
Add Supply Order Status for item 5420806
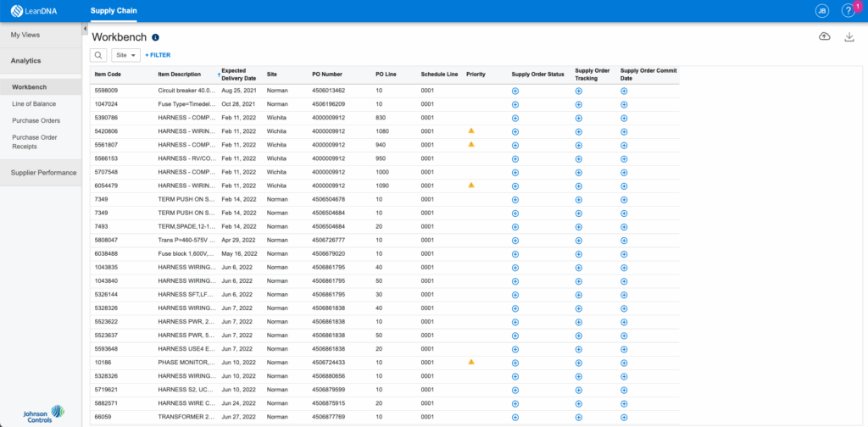[515, 131]
